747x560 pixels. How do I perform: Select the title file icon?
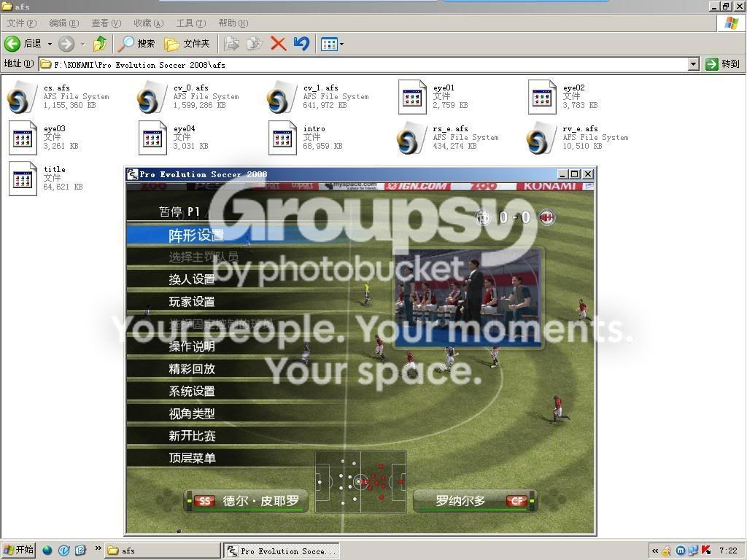23,179
